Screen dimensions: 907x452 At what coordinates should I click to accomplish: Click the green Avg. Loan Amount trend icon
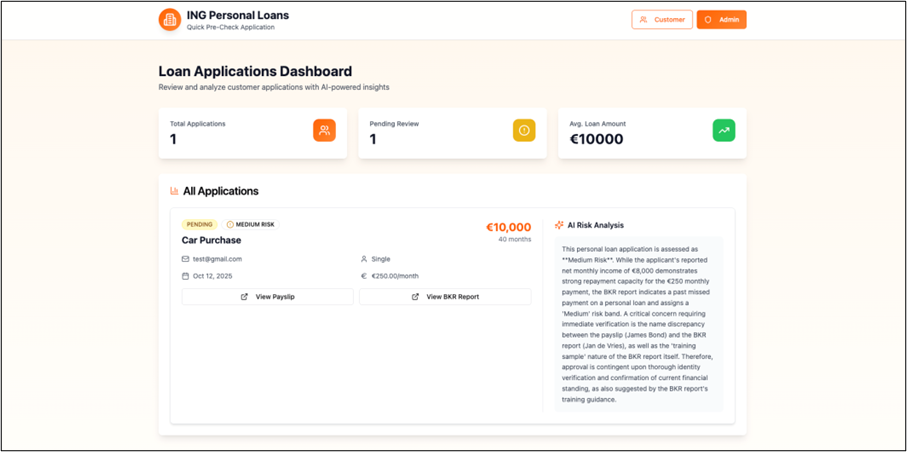click(x=723, y=130)
